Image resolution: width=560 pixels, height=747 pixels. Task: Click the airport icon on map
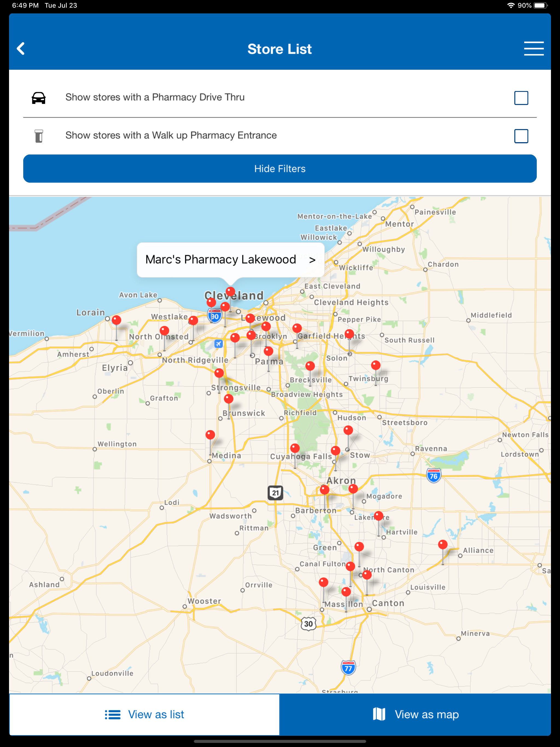218,344
